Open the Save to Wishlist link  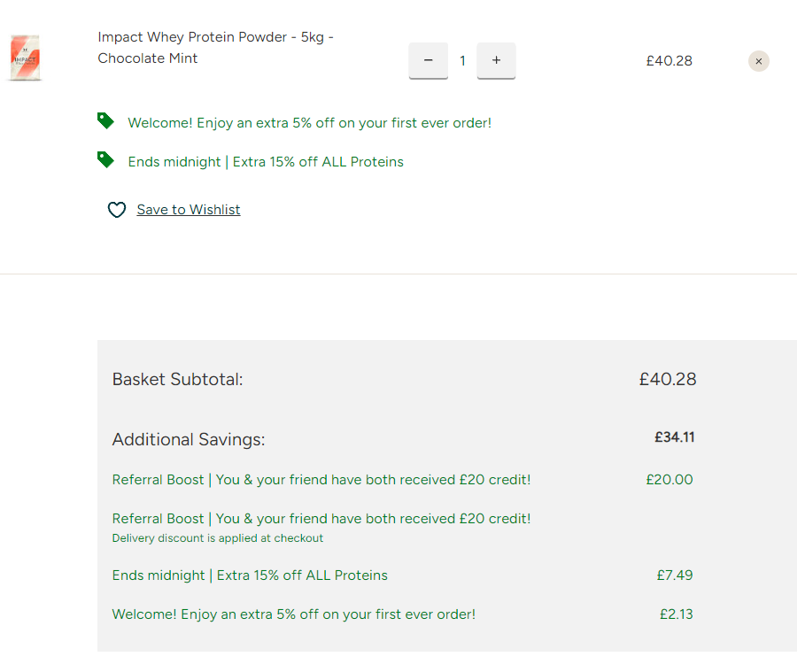189,210
